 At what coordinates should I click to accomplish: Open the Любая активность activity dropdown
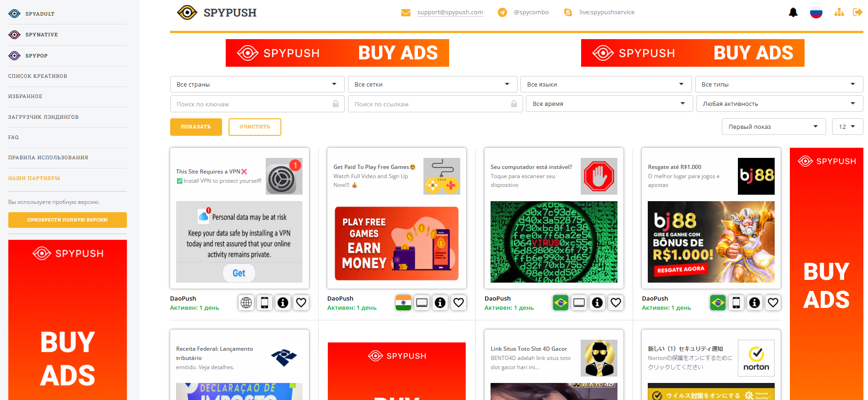click(779, 104)
